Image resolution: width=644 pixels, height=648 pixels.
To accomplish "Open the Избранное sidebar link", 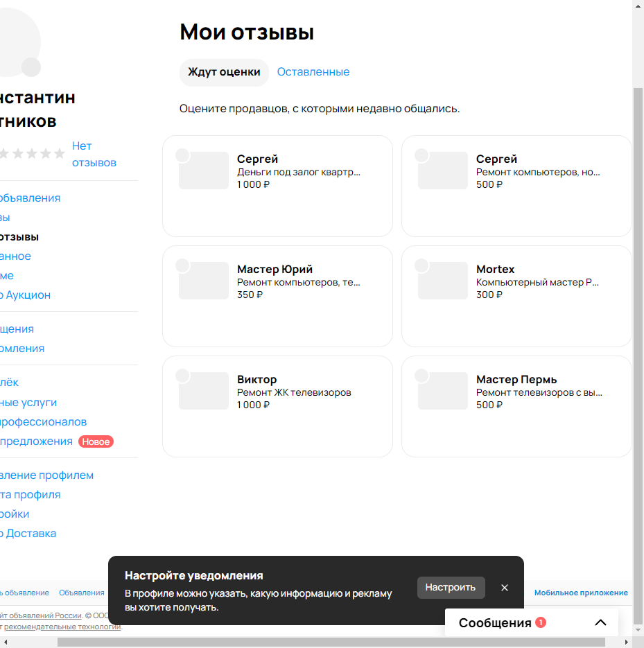I will [x=15, y=256].
